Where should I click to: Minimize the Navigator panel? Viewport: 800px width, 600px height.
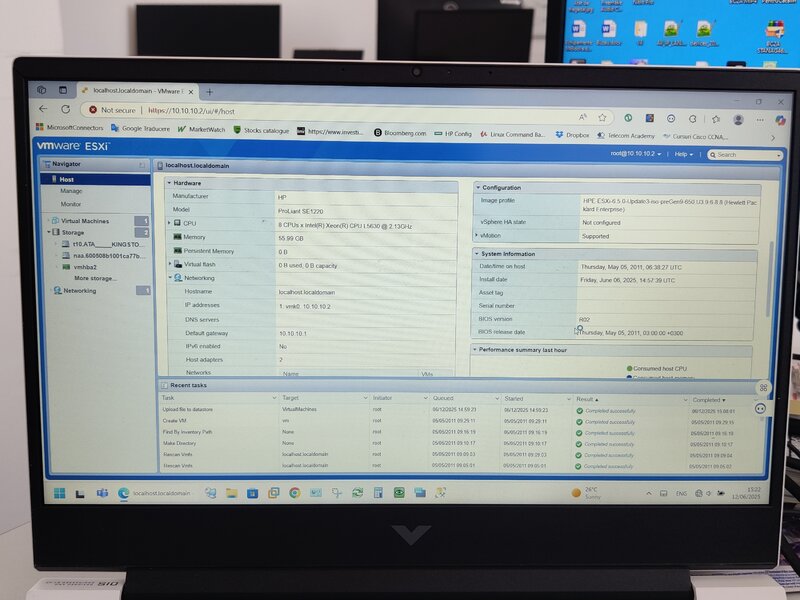(x=141, y=164)
